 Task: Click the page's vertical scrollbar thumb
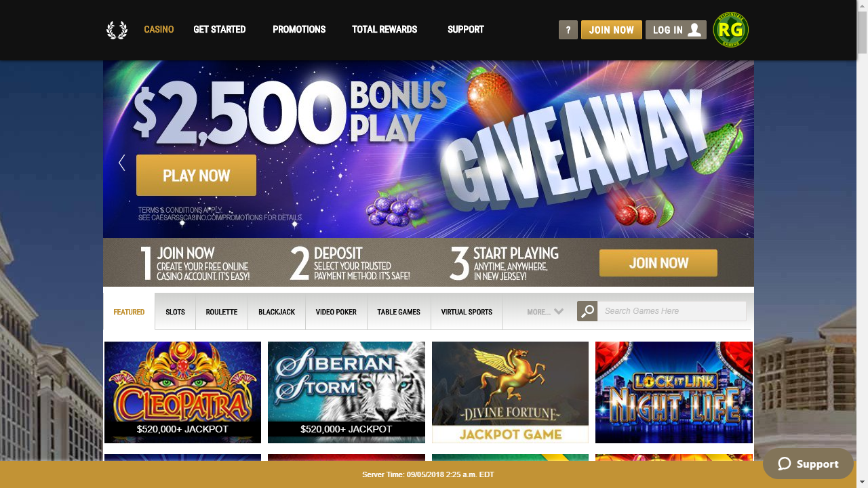pyautogui.click(x=862, y=32)
